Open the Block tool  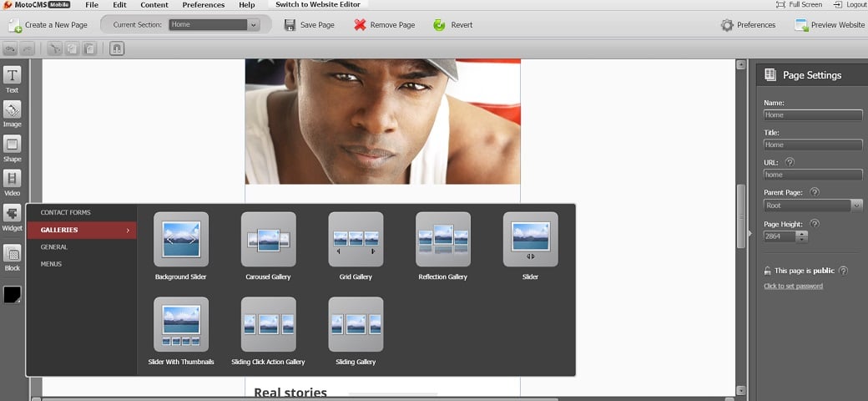tap(12, 256)
